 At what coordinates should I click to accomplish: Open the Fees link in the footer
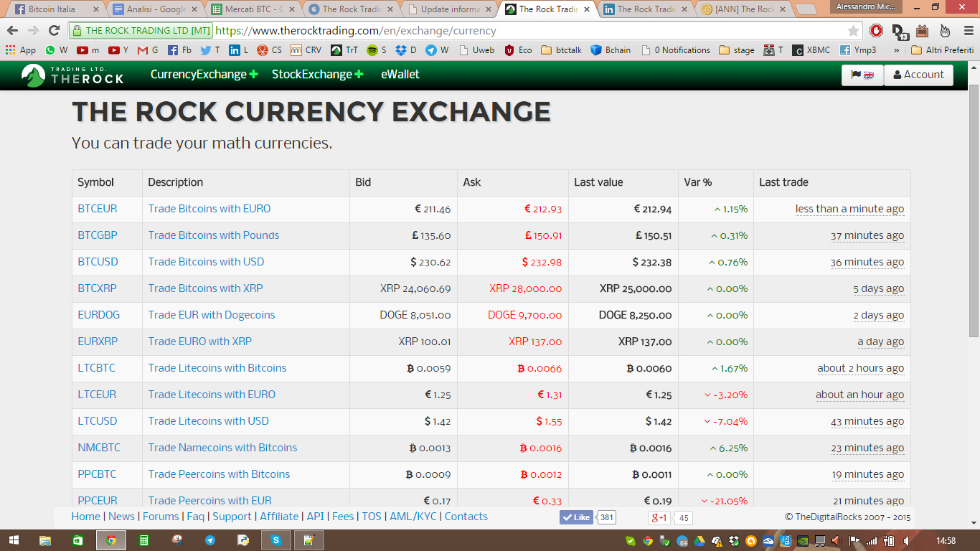[x=343, y=517]
